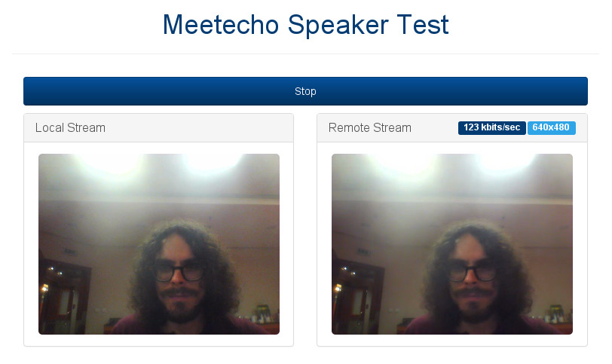This screenshot has height=364, width=612.
Task: Click the horizontal divider below the heading
Action: coord(305,54)
